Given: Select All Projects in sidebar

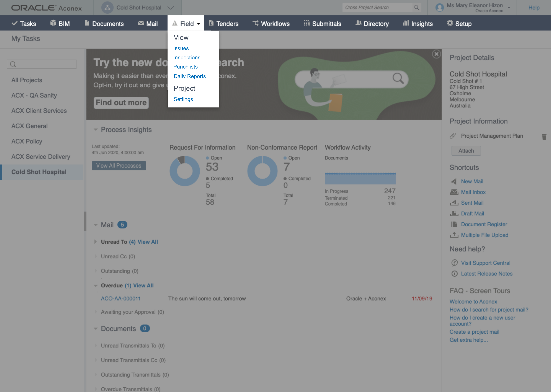Looking at the screenshot, I should 27,80.
